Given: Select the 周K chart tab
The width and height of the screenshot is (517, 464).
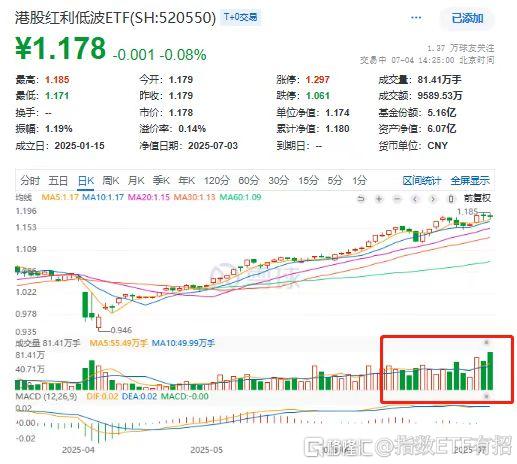Looking at the screenshot, I should [111, 181].
